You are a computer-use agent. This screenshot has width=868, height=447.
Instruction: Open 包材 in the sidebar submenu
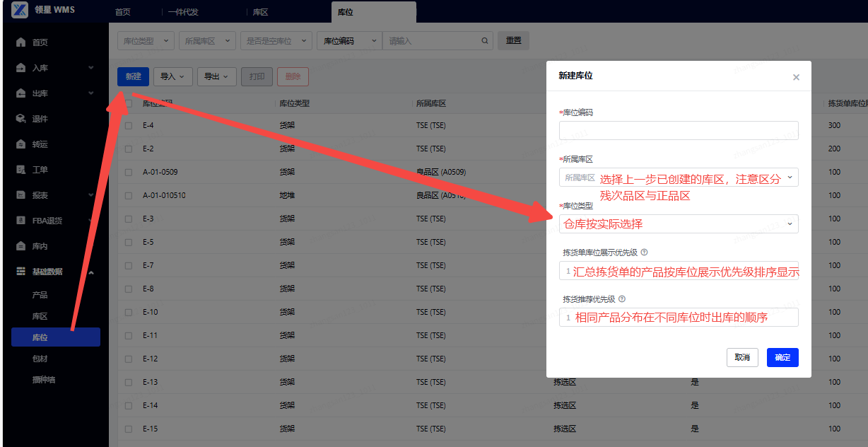coord(40,359)
